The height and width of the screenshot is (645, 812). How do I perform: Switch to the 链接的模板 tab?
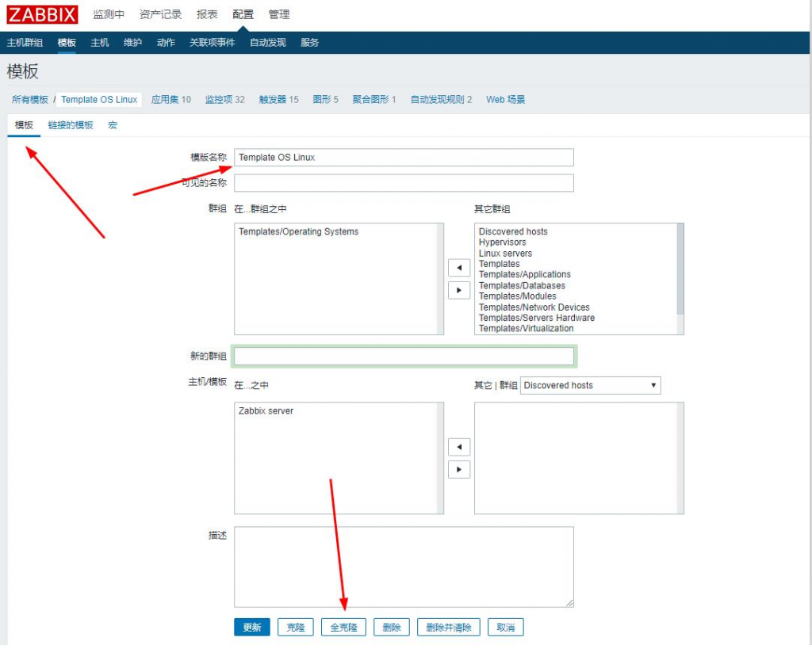(x=71, y=125)
